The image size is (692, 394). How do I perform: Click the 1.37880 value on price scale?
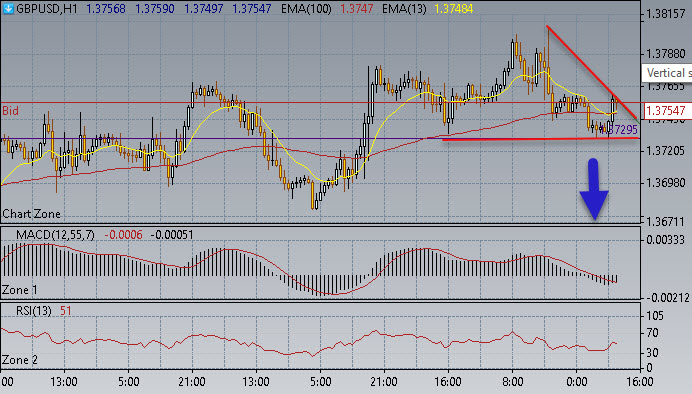point(666,54)
